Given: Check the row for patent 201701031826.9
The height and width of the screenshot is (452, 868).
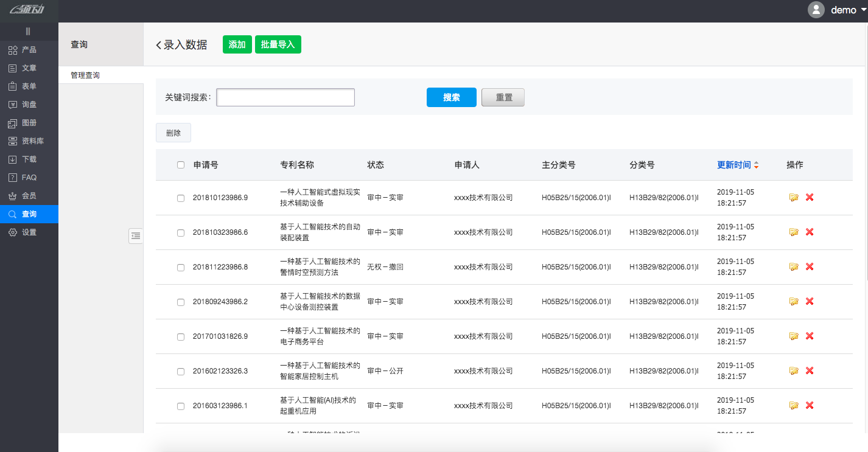Looking at the screenshot, I should click(x=180, y=336).
